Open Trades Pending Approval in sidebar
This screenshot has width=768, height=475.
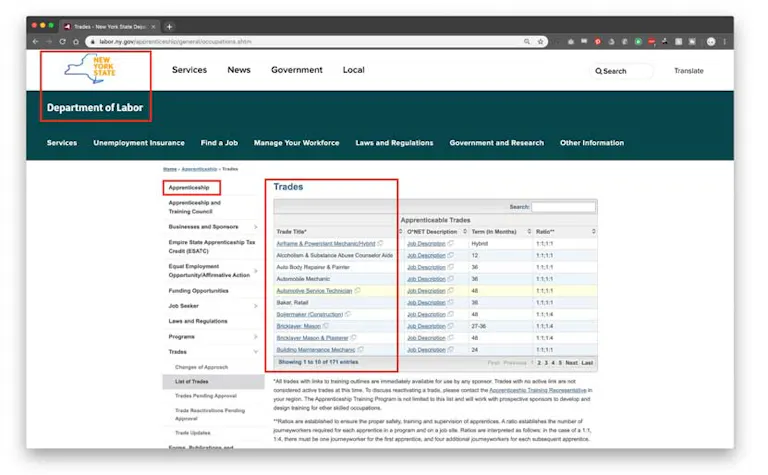click(x=205, y=395)
